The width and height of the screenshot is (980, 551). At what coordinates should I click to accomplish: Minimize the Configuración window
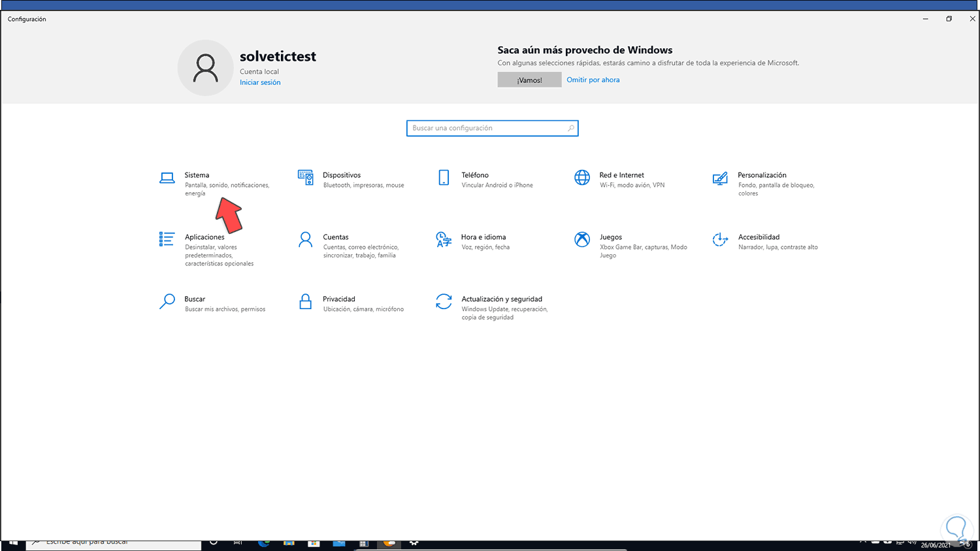point(925,19)
